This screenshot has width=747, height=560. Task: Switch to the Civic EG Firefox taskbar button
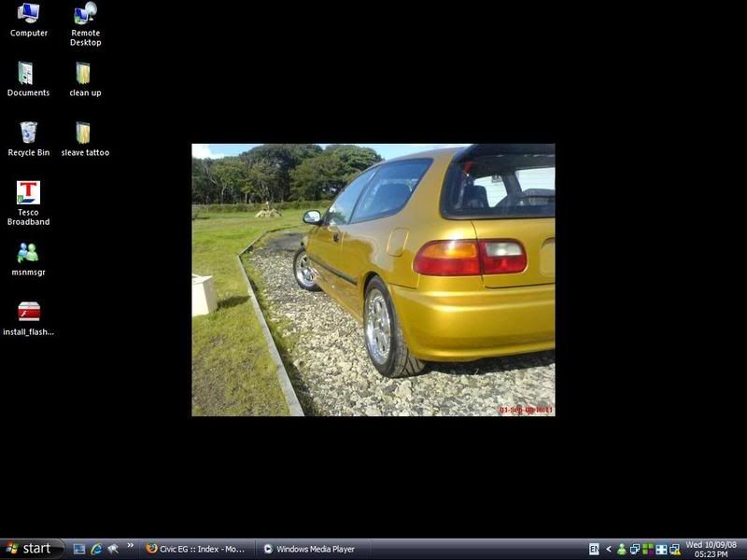coord(197,549)
